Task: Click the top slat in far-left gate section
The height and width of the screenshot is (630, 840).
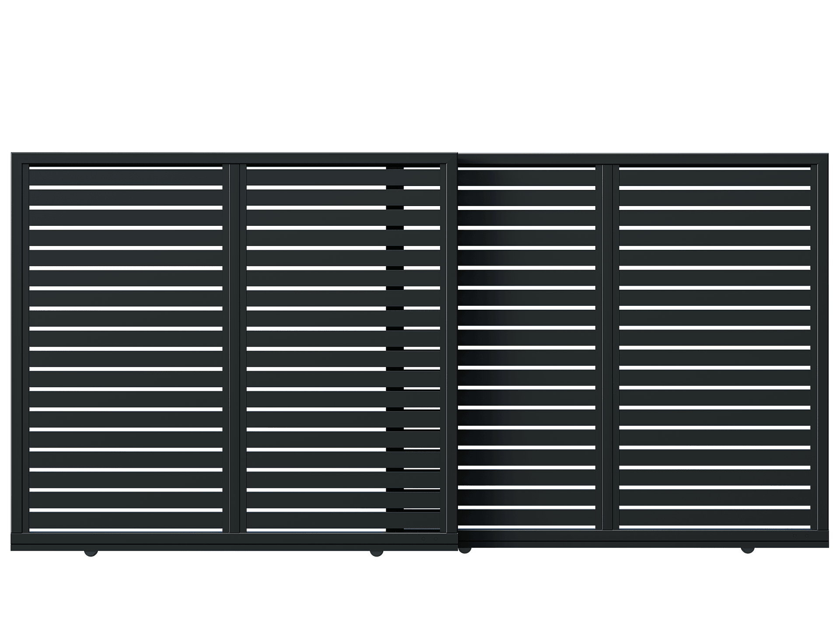Action: [126, 178]
